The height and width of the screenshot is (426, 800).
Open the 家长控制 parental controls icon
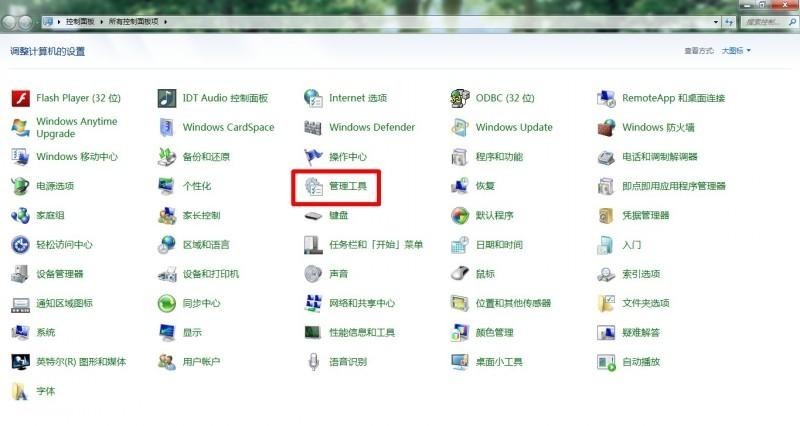[167, 215]
